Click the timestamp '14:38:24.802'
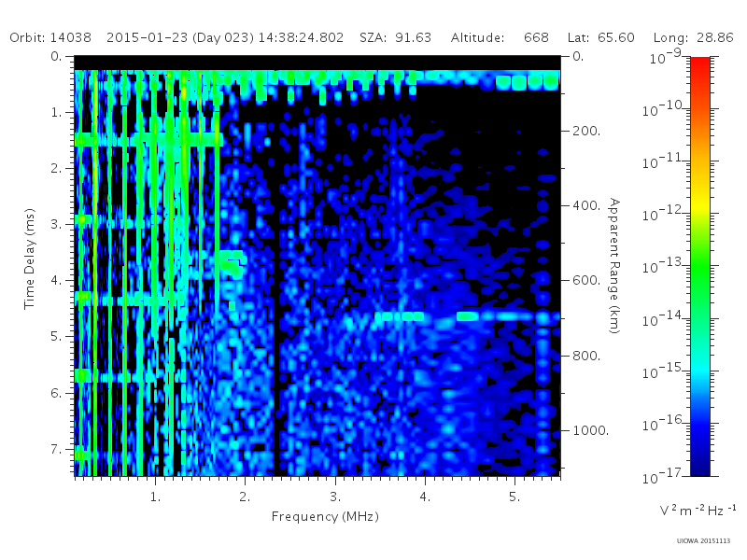 (x=301, y=37)
